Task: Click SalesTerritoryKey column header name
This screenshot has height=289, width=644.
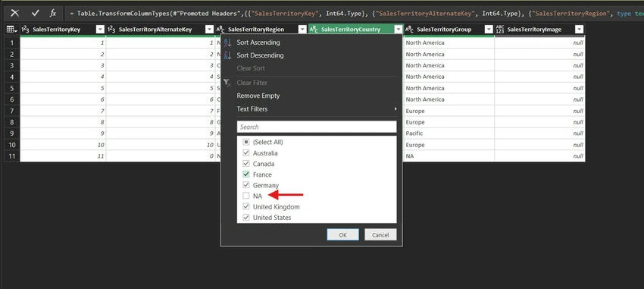Action: click(56, 29)
